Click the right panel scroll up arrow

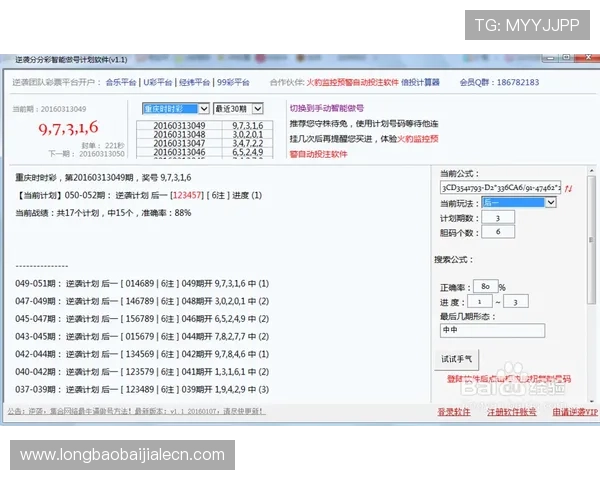[x=591, y=170]
